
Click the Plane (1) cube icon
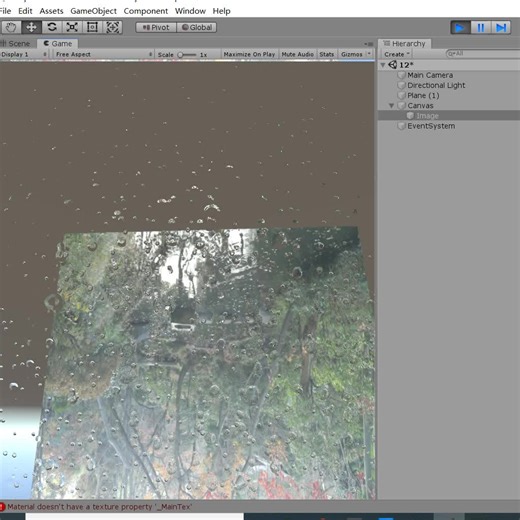click(402, 96)
